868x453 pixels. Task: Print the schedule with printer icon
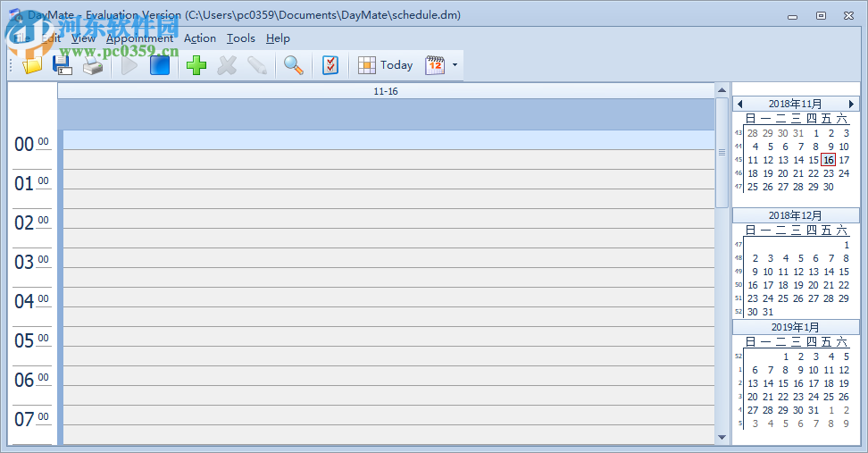[x=93, y=66]
